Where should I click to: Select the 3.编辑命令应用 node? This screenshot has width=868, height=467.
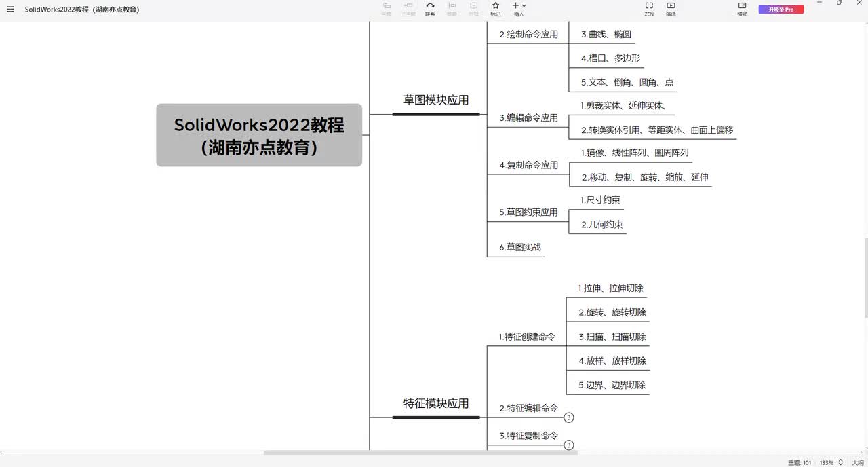tap(528, 117)
